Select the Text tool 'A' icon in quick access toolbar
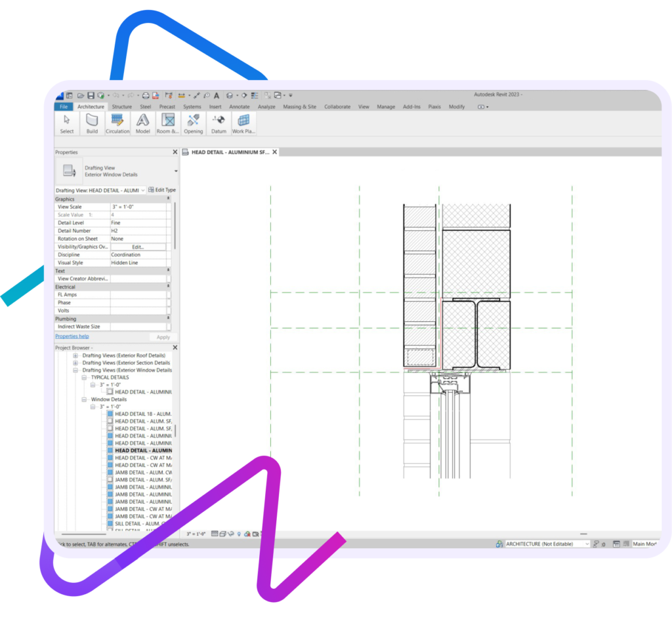The height and width of the screenshot is (621, 672). (x=217, y=95)
